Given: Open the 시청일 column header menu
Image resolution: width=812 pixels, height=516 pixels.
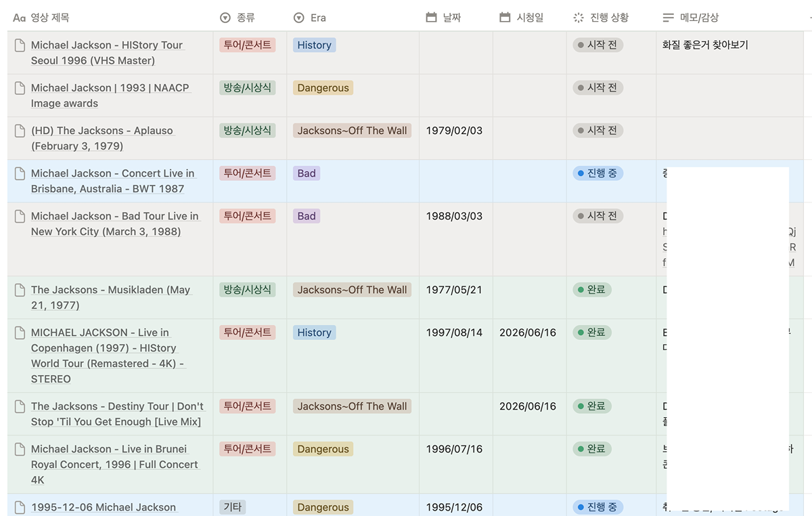Looking at the screenshot, I should tap(529, 18).
